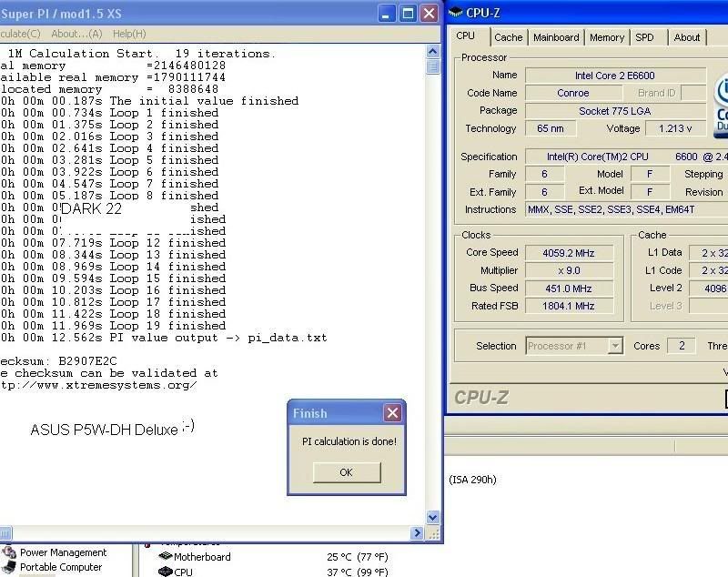This screenshot has height=577, width=728.
Task: Click the Power Management icon
Action: pyautogui.click(x=9, y=552)
